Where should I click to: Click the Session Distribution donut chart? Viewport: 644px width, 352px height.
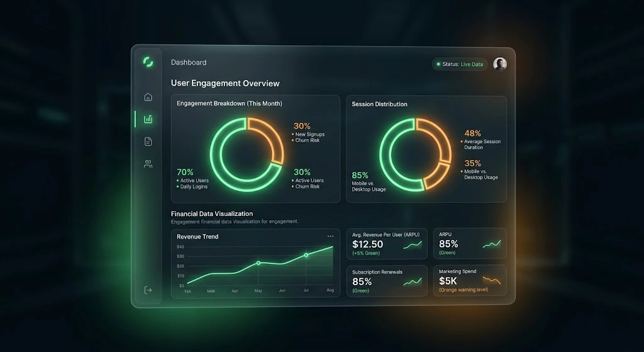click(415, 155)
